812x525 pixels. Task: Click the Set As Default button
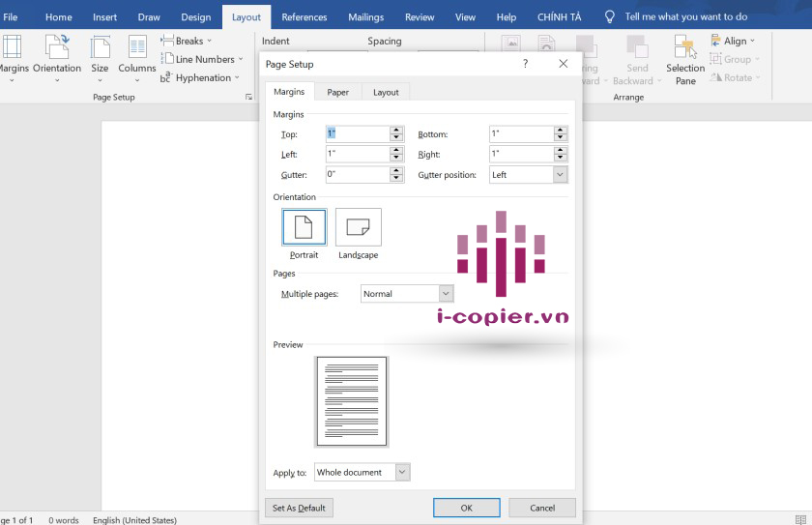click(x=299, y=508)
